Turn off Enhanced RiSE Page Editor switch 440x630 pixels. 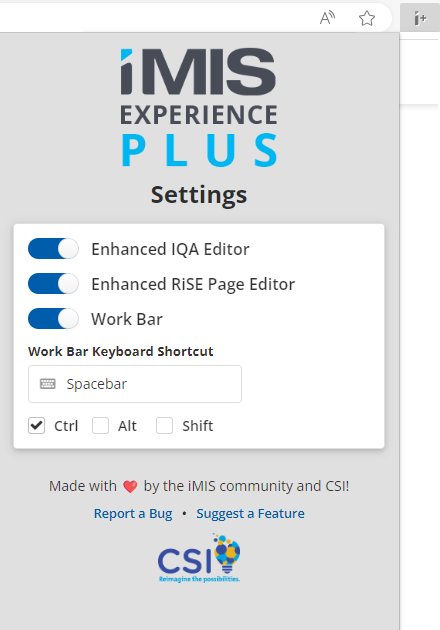pos(53,284)
